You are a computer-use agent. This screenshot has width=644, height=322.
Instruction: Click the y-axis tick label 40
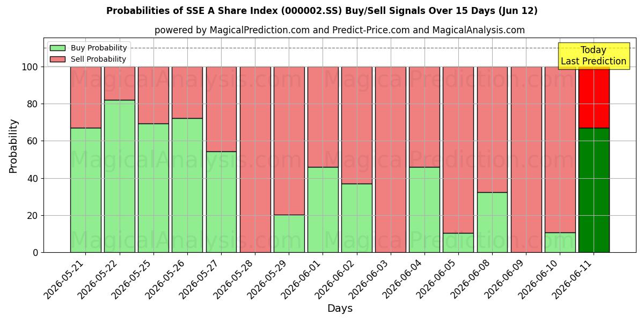point(34,179)
